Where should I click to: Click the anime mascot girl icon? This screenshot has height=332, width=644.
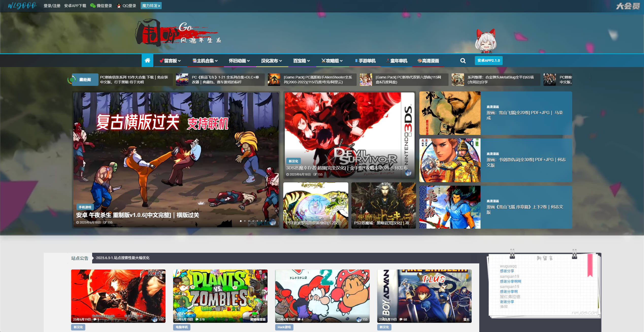tap(486, 41)
